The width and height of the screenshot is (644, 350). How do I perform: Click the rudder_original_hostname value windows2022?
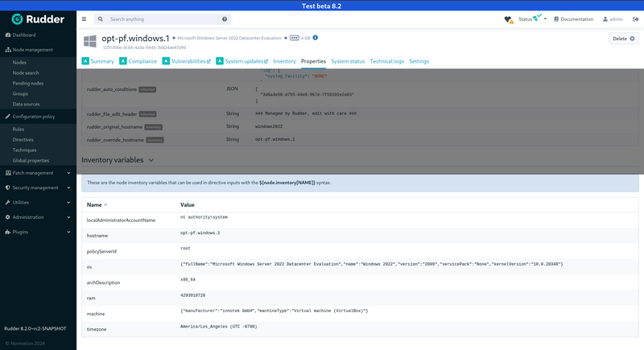coord(269,126)
